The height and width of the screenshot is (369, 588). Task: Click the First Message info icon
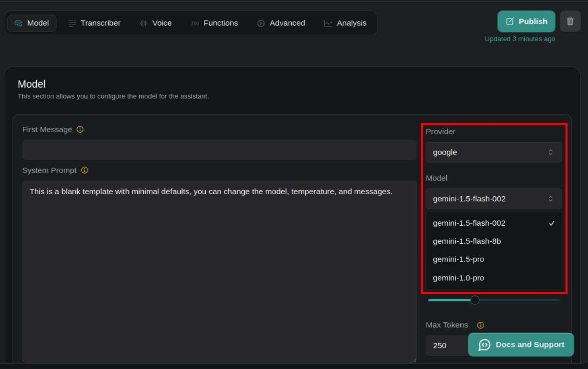[x=80, y=129]
